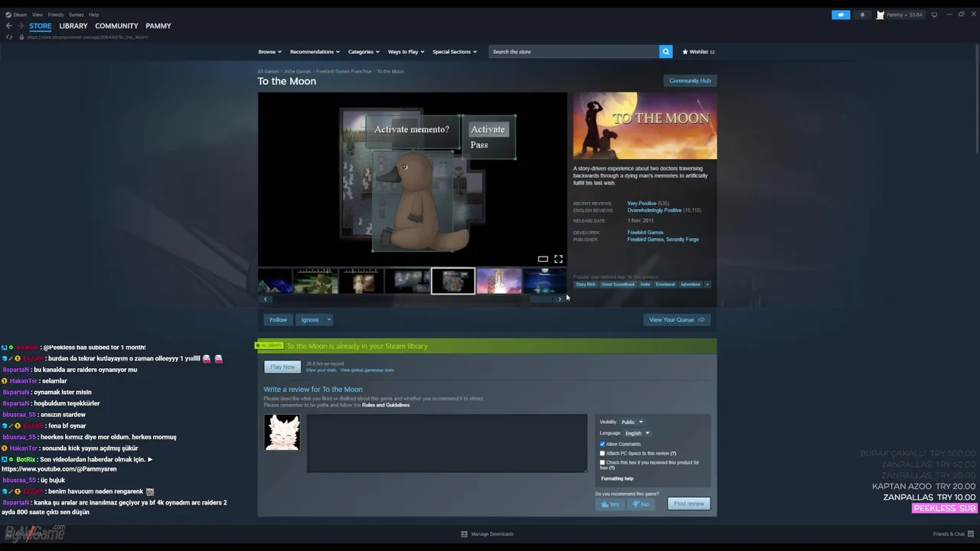Click the Community Hub button
The image size is (980, 551).
tap(690, 80)
